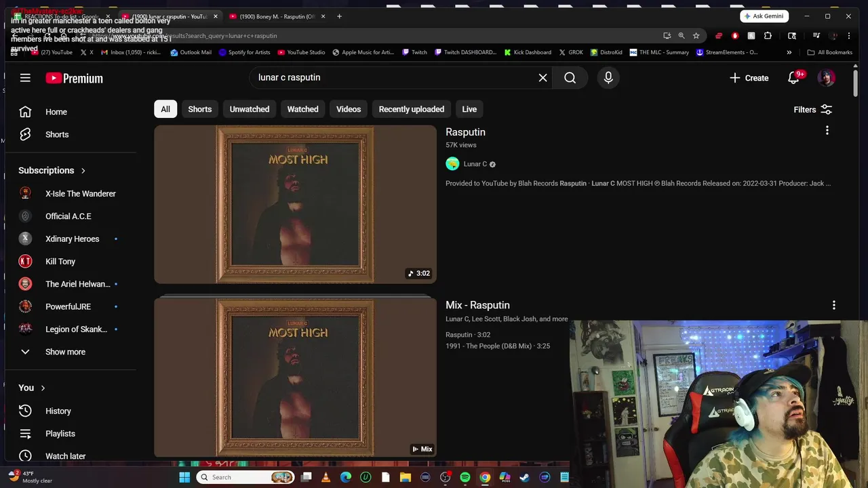The image size is (868, 488).
Task: Bookmark this page with star icon
Action: [696, 36]
